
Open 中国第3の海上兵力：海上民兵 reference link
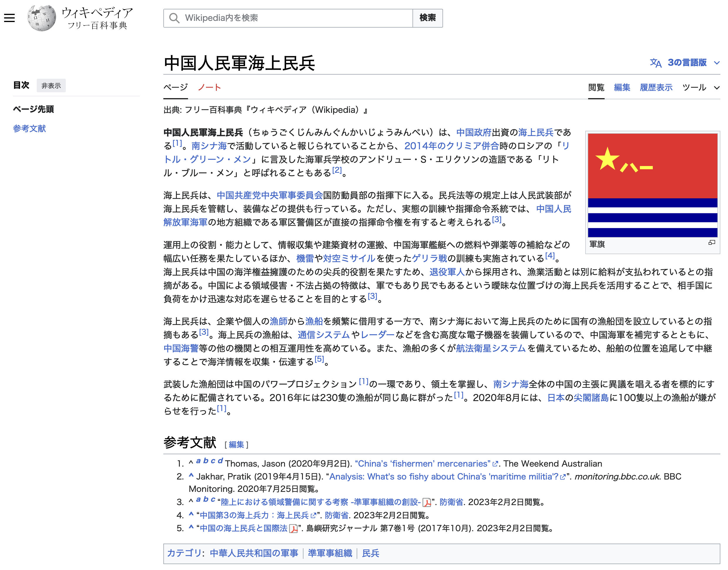point(254,516)
